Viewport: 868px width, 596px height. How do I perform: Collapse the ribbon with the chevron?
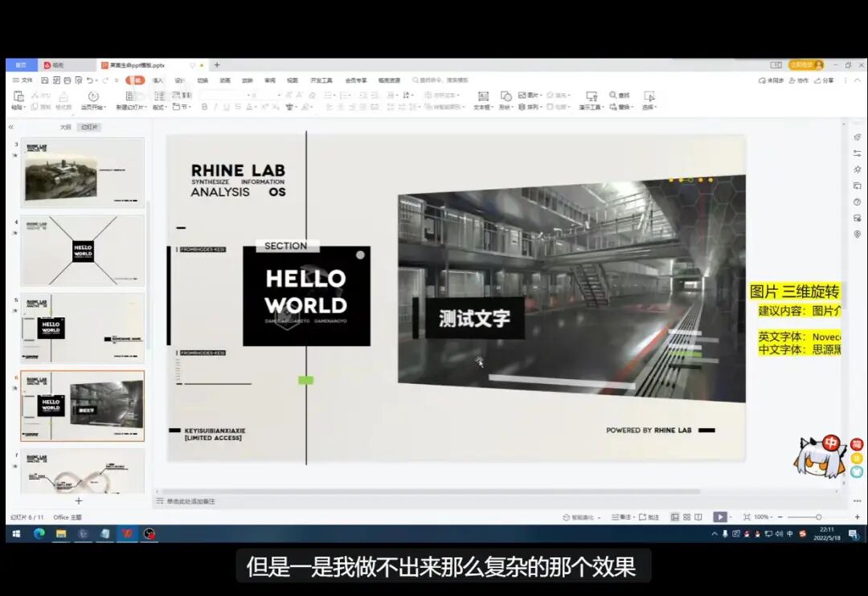858,80
